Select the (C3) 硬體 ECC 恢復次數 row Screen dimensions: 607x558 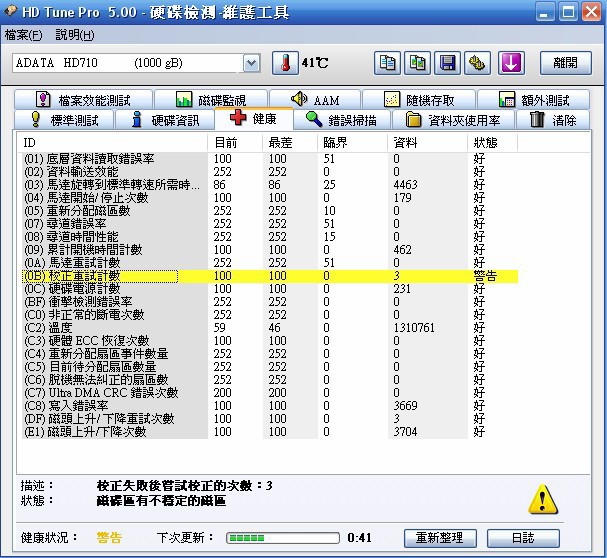pos(269,341)
